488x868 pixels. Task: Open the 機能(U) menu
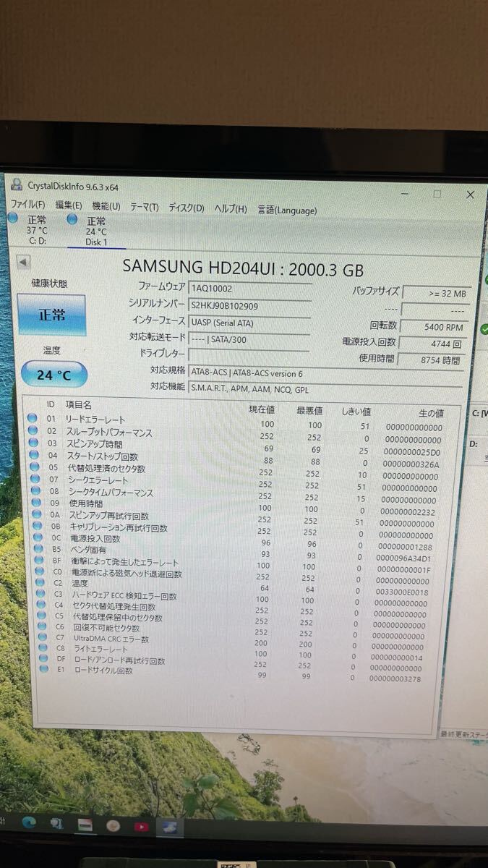(106, 206)
